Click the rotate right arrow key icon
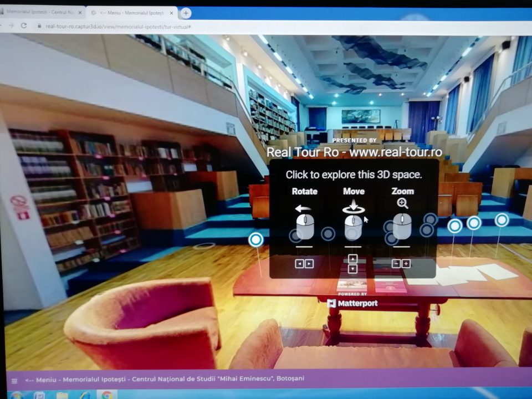The image size is (532, 399). point(309,264)
